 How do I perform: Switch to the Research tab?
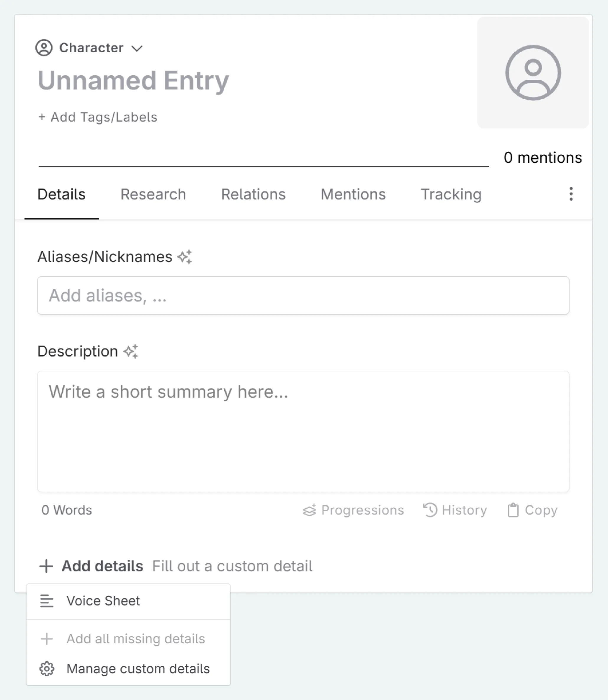153,194
